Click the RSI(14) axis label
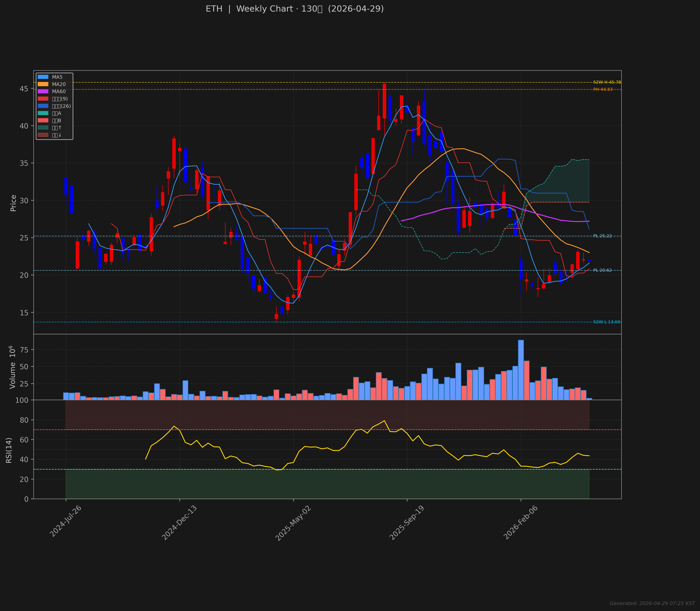 (9, 450)
